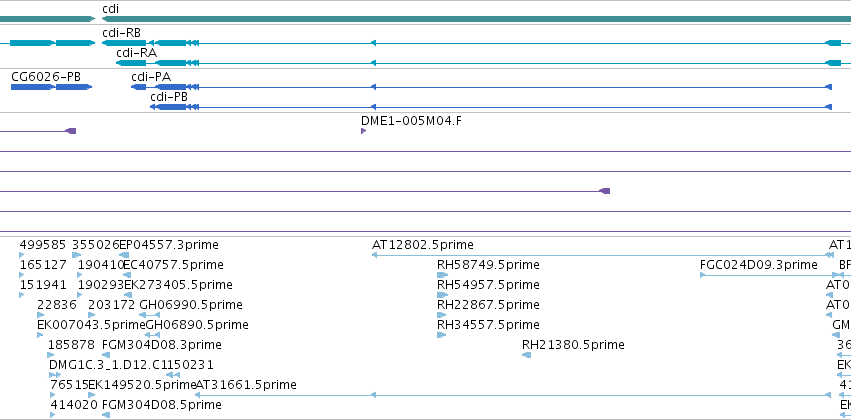Open EP04557.3prime EST label
The height and width of the screenshot is (420, 851).
tap(168, 245)
